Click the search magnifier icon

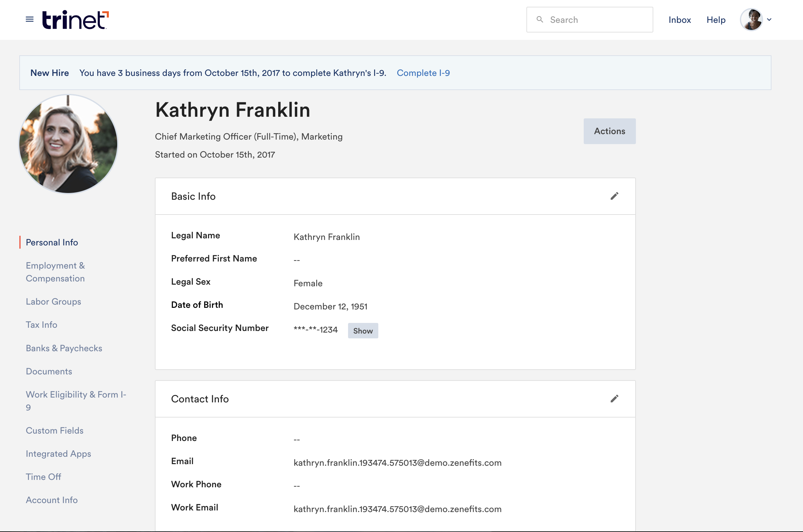(x=540, y=19)
